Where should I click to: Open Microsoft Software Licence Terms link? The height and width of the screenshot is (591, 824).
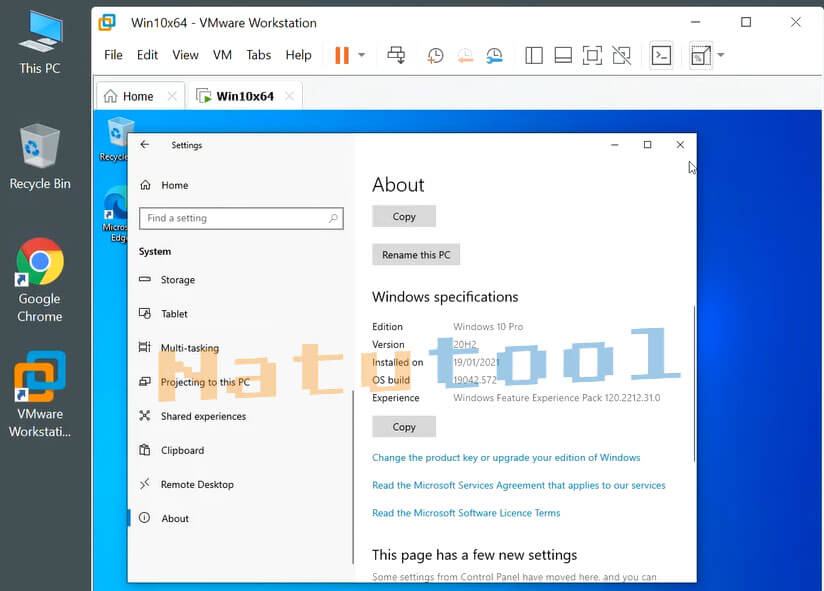(466, 513)
